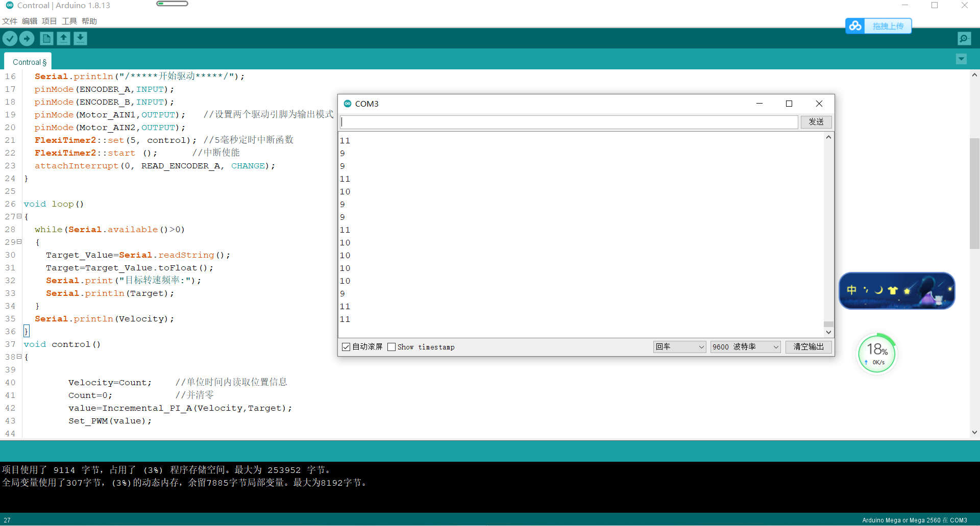
Task: Open the 回车 line ending dropdown
Action: tap(679, 346)
